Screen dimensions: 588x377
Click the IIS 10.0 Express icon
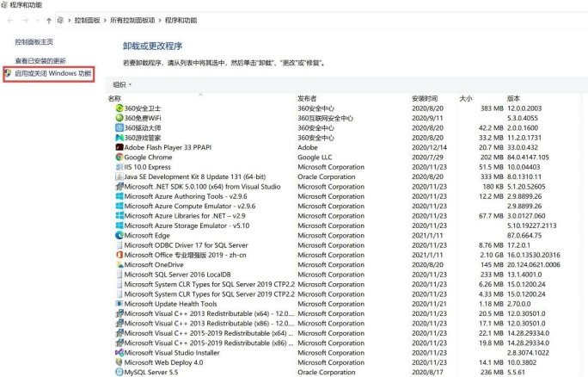coord(119,167)
